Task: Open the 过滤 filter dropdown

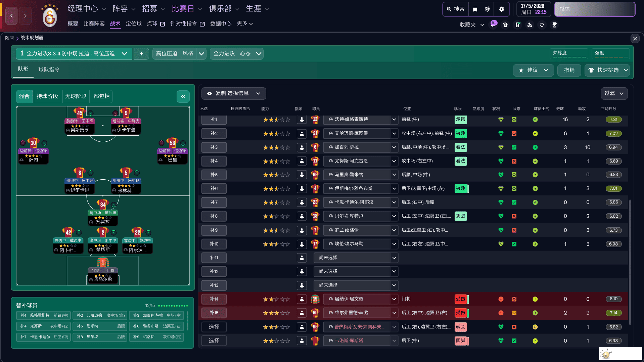Action: [x=614, y=93]
